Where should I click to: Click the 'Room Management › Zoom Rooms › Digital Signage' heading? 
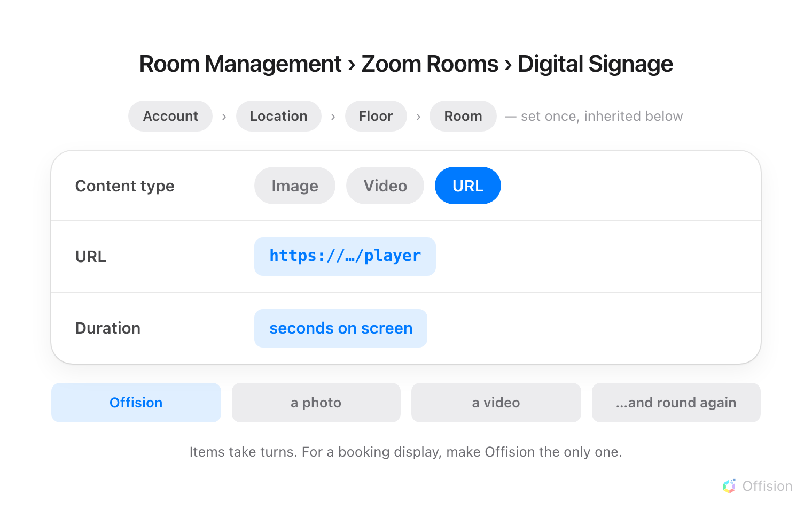point(406,64)
